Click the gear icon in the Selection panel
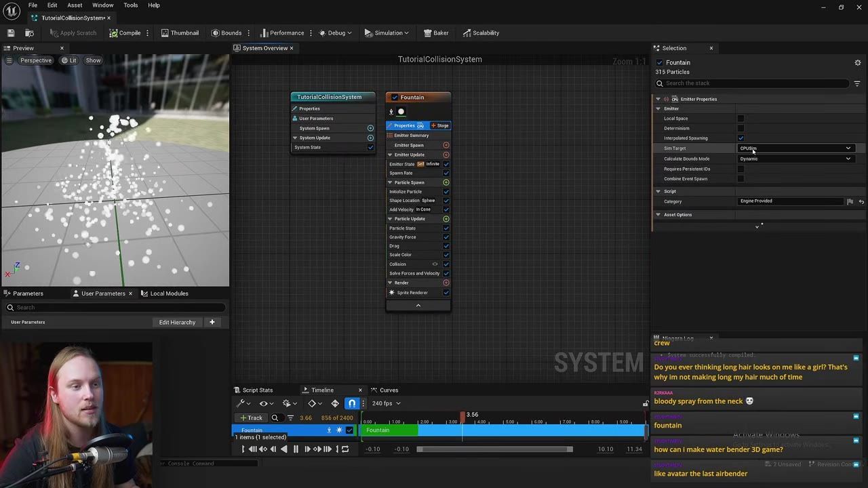Viewport: 868px width, 488px height. click(x=857, y=62)
